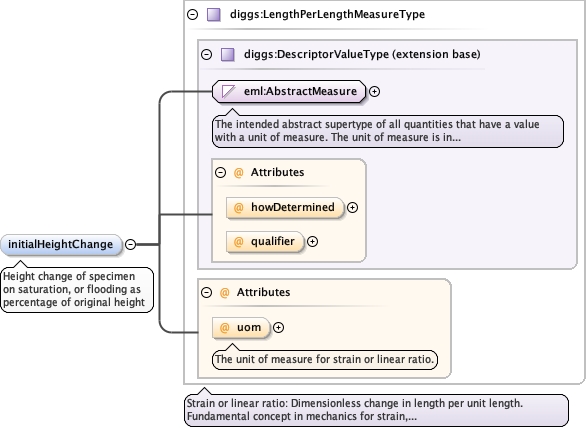Click the @ icon on uom
This screenshot has height=430, width=587.
pyautogui.click(x=224, y=327)
